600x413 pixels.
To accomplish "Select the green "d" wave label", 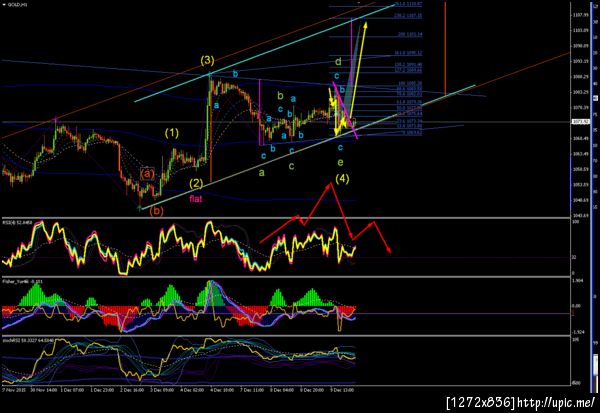I will [338, 62].
